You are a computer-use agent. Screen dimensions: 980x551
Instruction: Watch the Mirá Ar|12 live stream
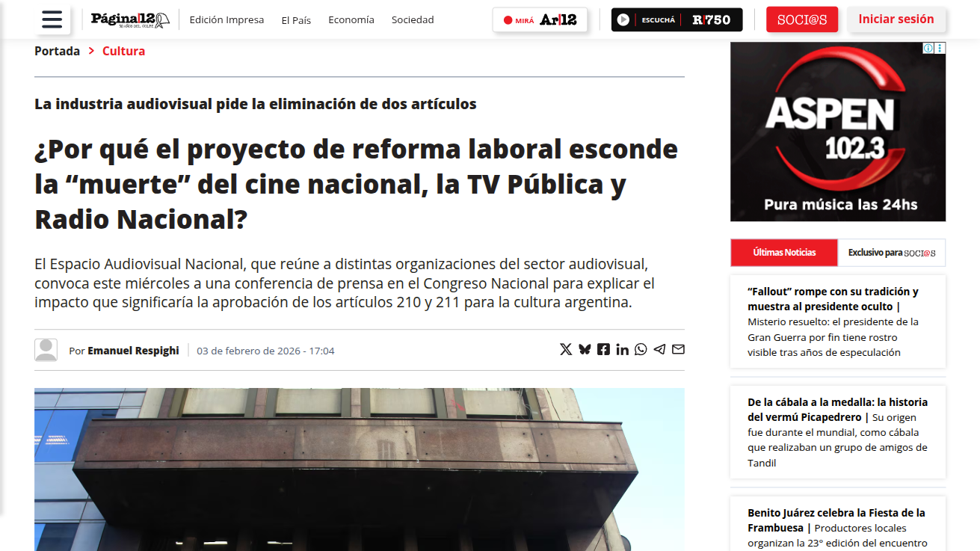[540, 20]
